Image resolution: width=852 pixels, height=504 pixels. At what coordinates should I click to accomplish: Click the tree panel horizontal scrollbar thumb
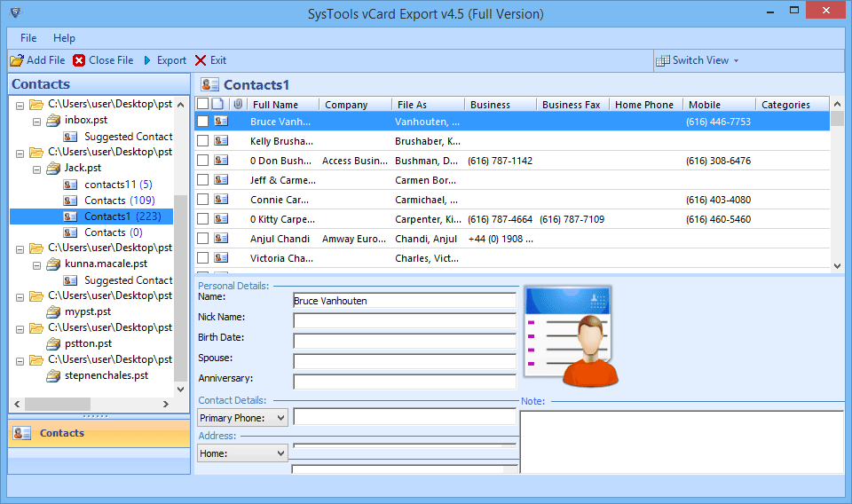(x=58, y=404)
